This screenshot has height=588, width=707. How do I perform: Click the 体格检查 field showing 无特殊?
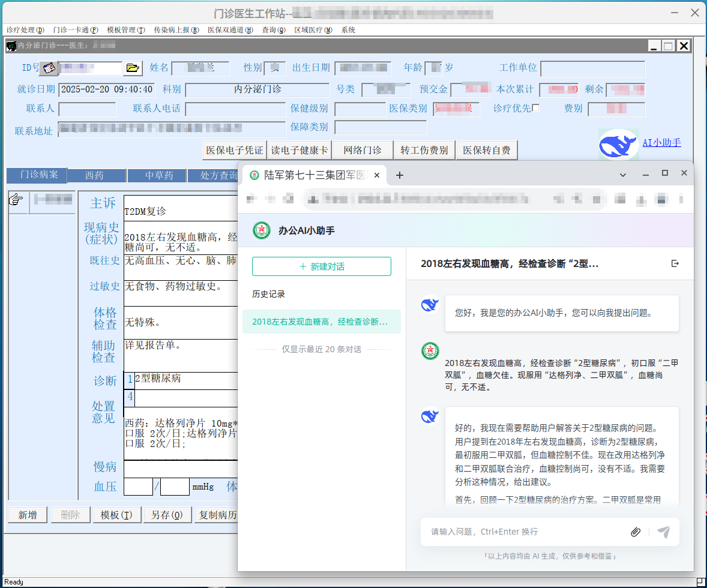pos(181,322)
